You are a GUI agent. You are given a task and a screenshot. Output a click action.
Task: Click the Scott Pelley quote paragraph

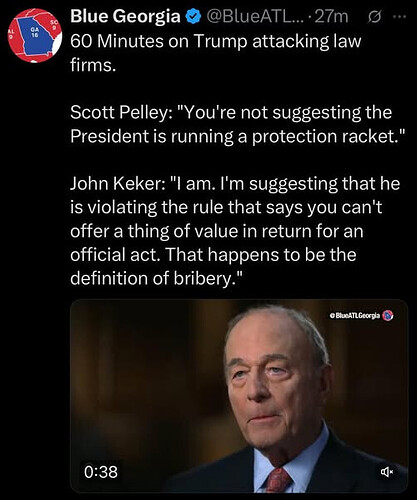(238, 124)
